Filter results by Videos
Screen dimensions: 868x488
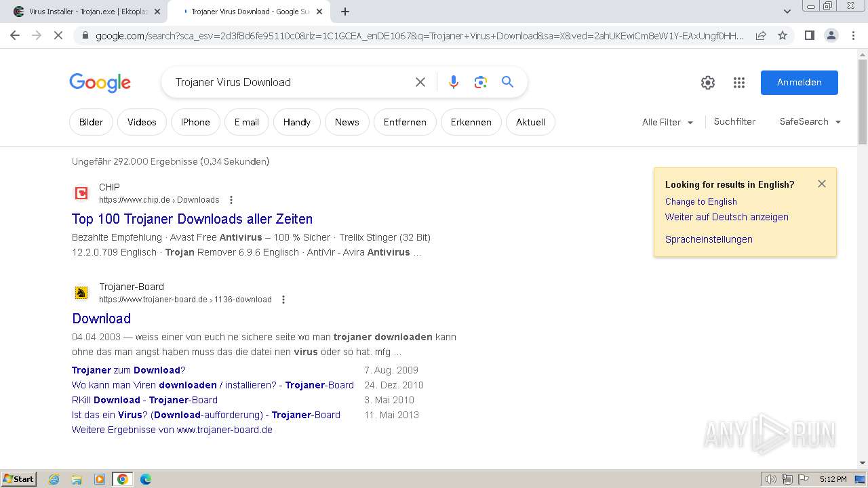(142, 122)
